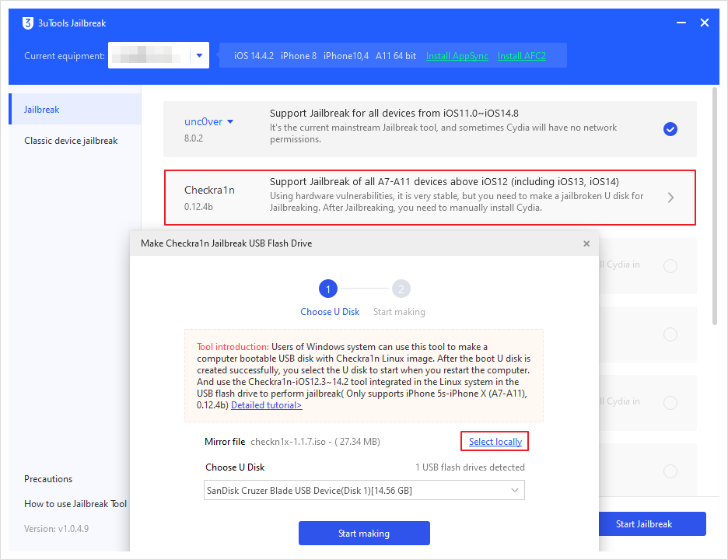Image resolution: width=728 pixels, height=560 pixels.
Task: Select the third unchecked radio below Checkra1n
Action: pos(670,403)
